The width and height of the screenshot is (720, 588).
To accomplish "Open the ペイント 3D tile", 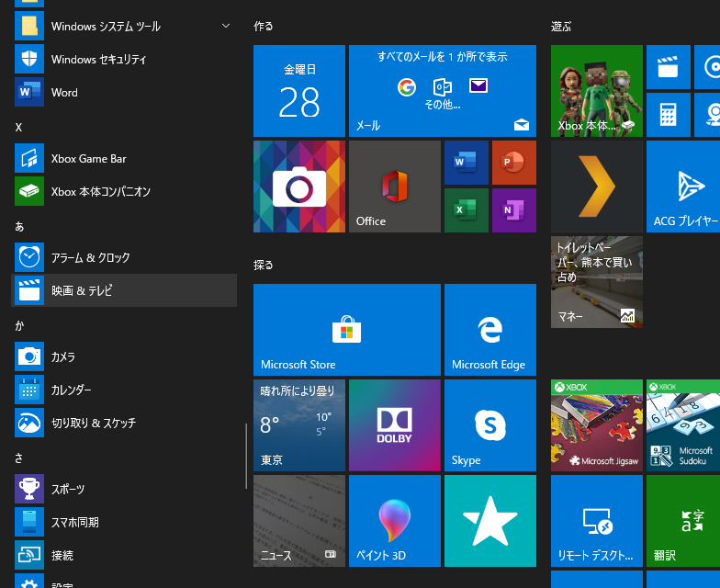I will (395, 521).
